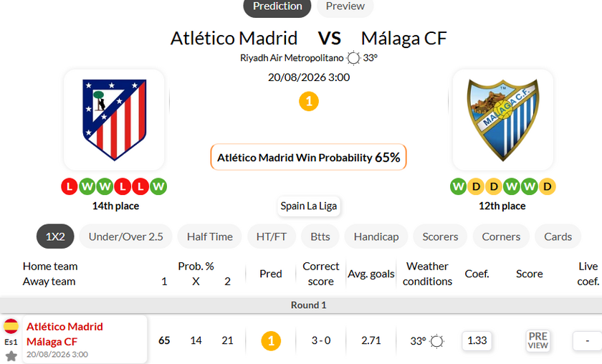The height and width of the screenshot is (364, 602).
Task: Open the Atlético Madrid team link in the match row
Action: 64,327
